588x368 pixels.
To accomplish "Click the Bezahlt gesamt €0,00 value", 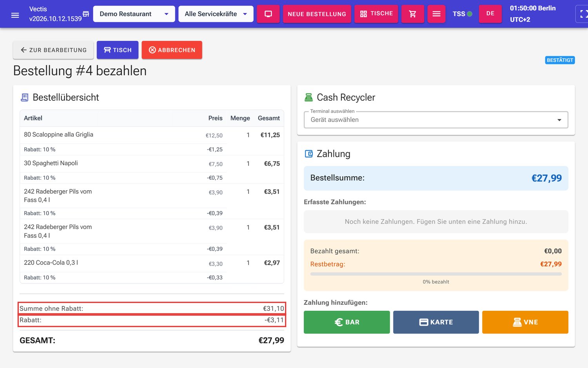I will [x=553, y=251].
